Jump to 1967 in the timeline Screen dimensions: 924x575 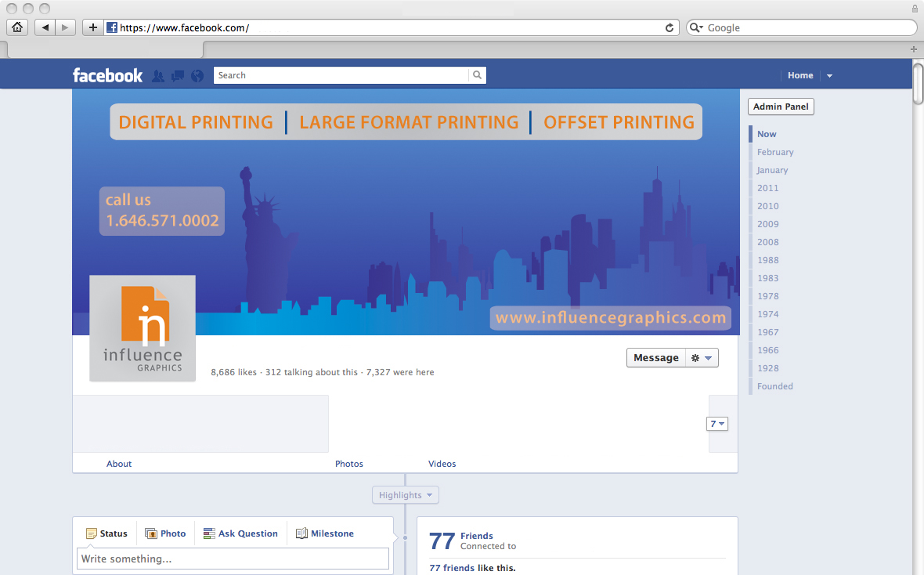click(x=768, y=332)
